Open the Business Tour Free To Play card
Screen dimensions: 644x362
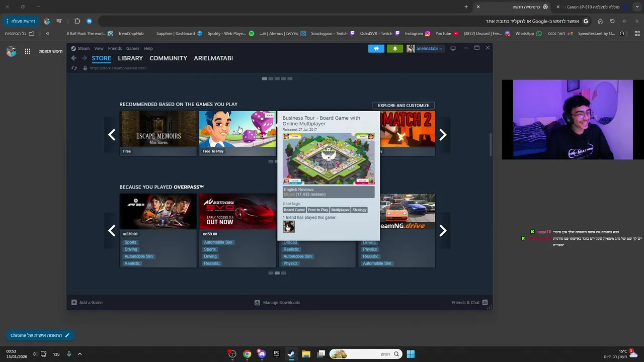[237, 133]
